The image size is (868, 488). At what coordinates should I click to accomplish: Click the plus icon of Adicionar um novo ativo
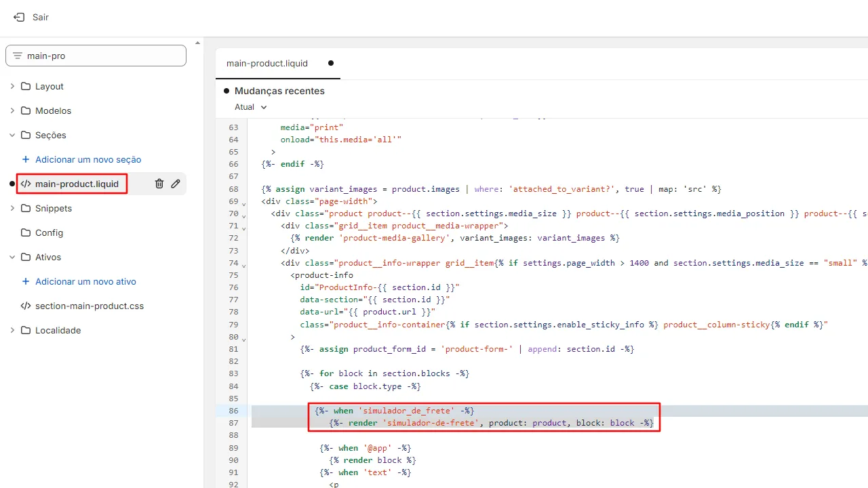coord(26,281)
